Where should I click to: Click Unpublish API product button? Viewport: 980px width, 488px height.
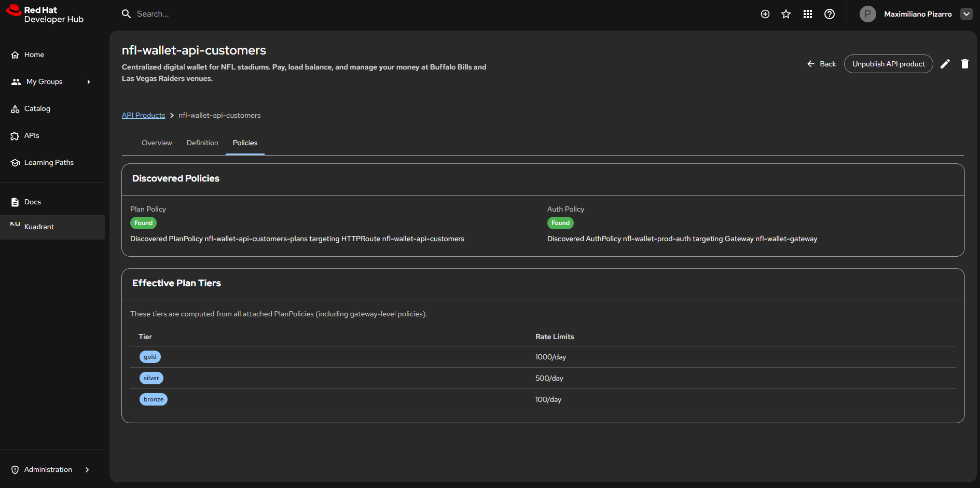[x=888, y=64]
